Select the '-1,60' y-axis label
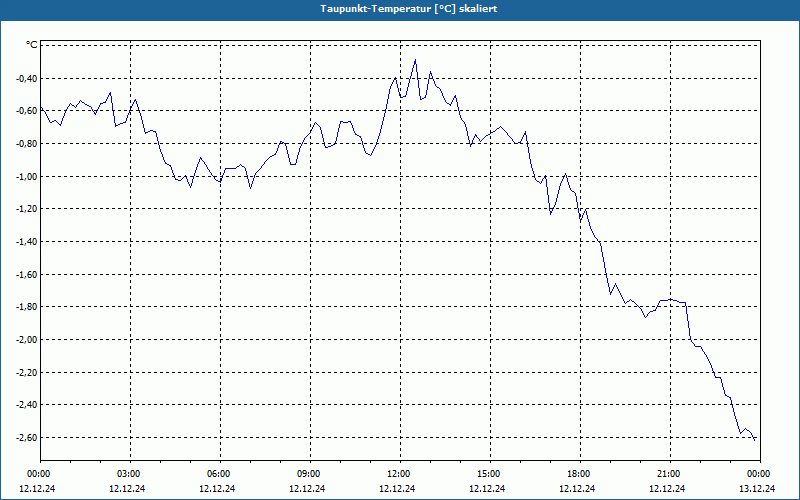The image size is (800, 500). [x=28, y=274]
